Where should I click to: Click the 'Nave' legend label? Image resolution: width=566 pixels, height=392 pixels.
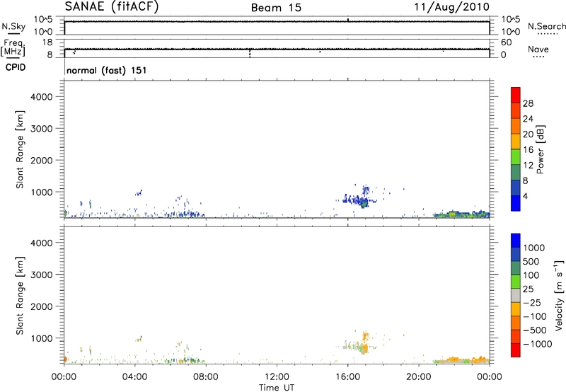[x=538, y=49]
